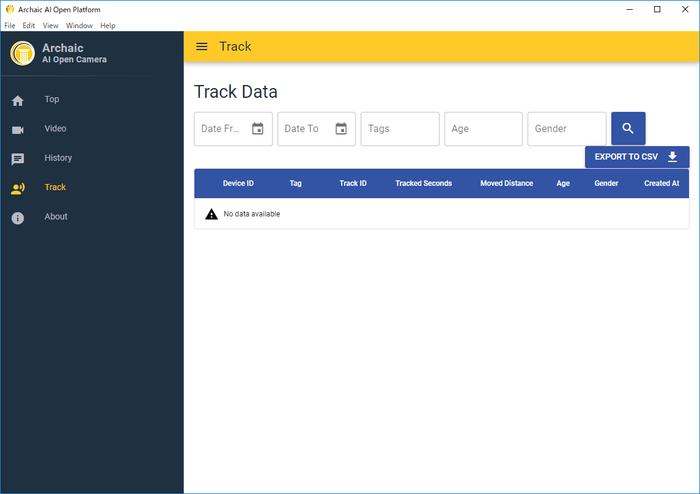Viewport: 700px width, 494px height.
Task: Click the Video camera icon in sidebar
Action: [x=18, y=130]
